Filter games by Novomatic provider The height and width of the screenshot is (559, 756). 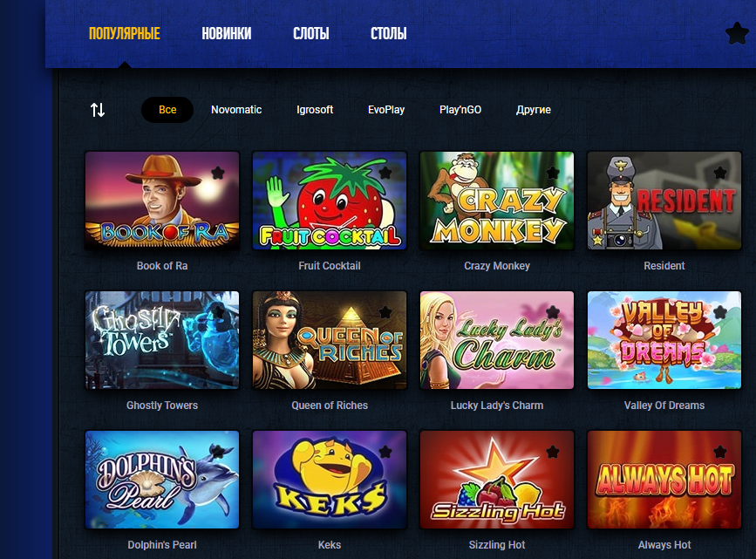236,110
